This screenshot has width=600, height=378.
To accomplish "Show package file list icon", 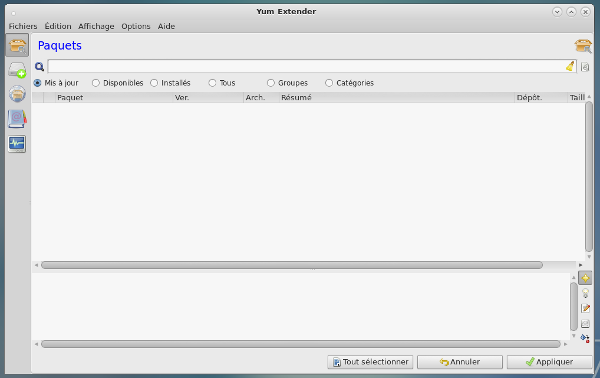I will [x=585, y=324].
